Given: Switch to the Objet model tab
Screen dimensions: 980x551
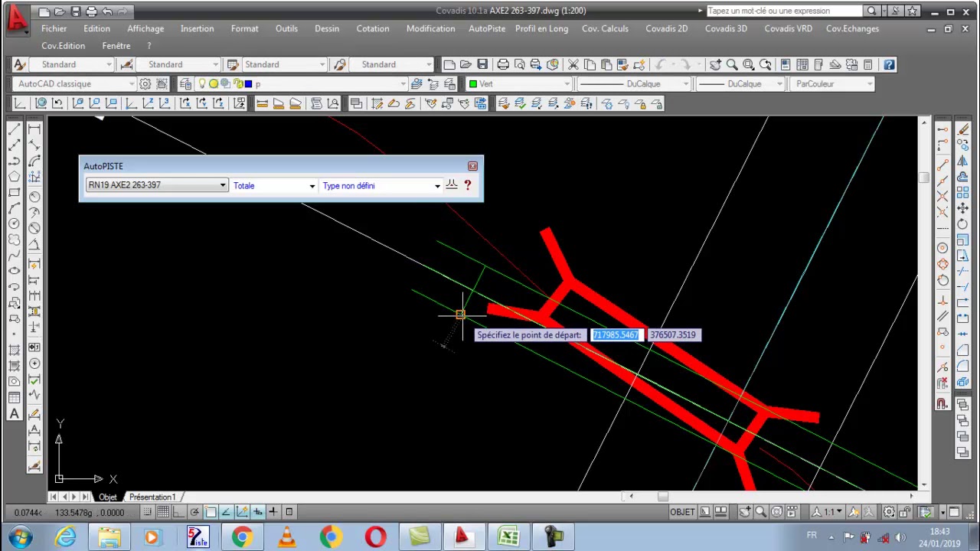Looking at the screenshot, I should pos(107,497).
